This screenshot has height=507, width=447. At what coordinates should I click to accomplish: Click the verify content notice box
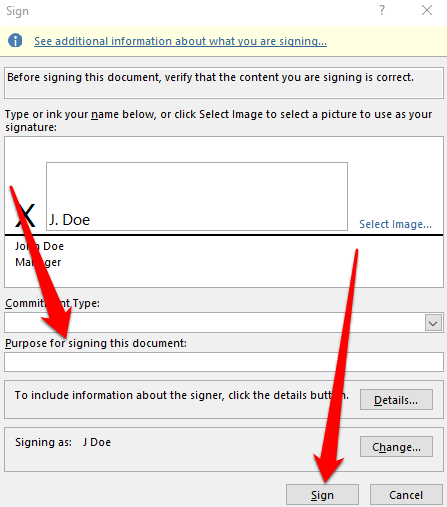coord(224,83)
